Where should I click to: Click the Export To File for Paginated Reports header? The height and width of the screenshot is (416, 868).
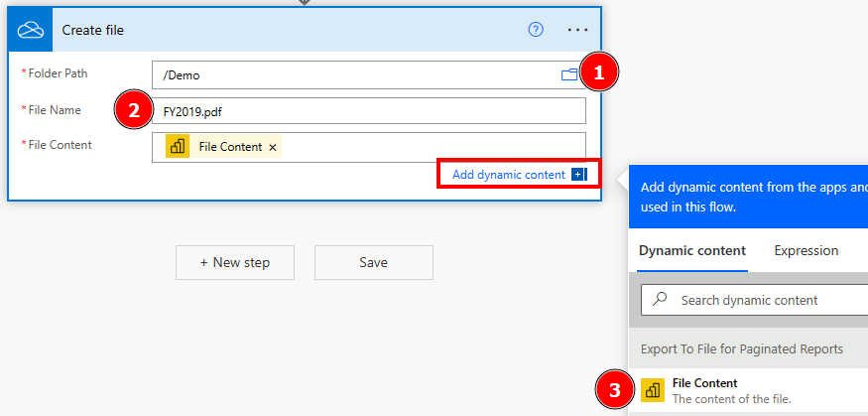(742, 348)
